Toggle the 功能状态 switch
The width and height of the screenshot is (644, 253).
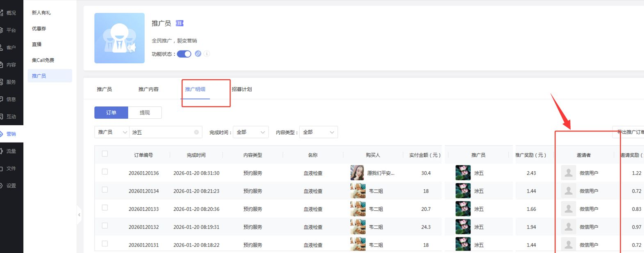pyautogui.click(x=184, y=54)
